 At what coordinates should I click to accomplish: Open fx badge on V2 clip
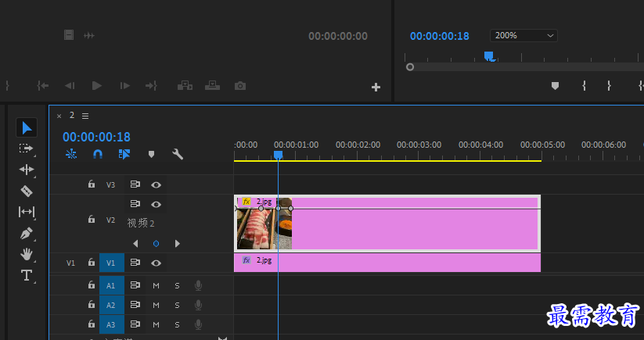pos(246,202)
